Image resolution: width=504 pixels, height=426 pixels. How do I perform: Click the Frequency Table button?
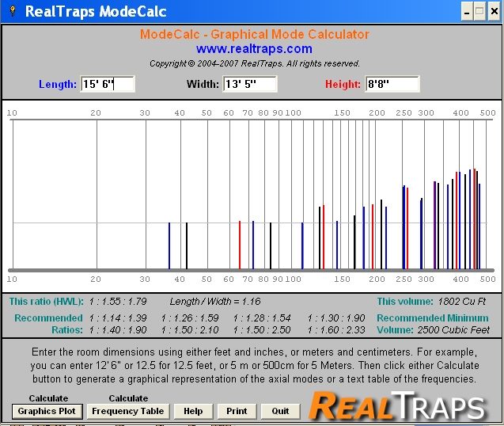128,411
